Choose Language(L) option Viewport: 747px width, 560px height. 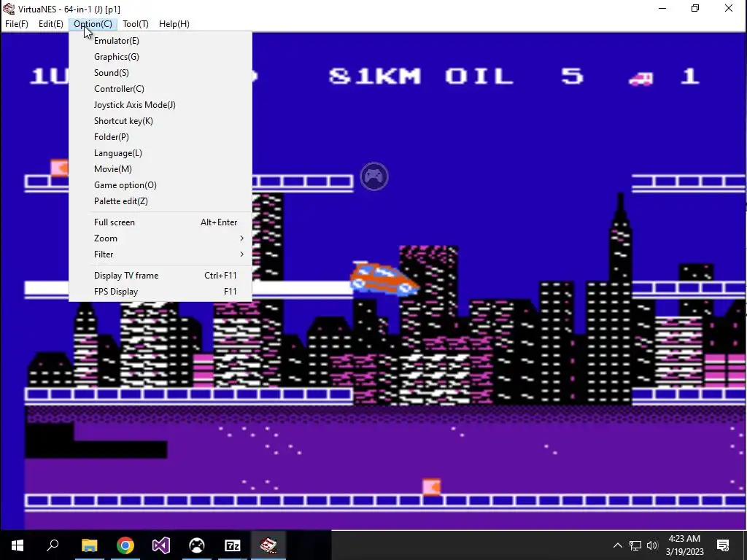coord(160,153)
